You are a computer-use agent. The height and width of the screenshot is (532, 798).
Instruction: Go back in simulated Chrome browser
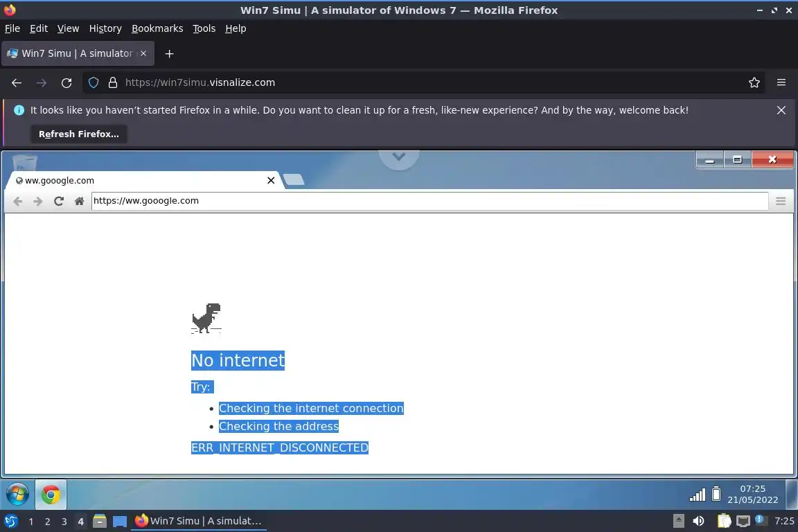[18, 201]
